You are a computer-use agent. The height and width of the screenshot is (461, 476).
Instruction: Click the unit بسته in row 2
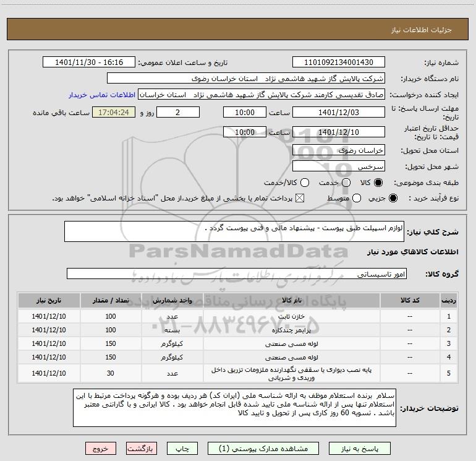coord(172,330)
